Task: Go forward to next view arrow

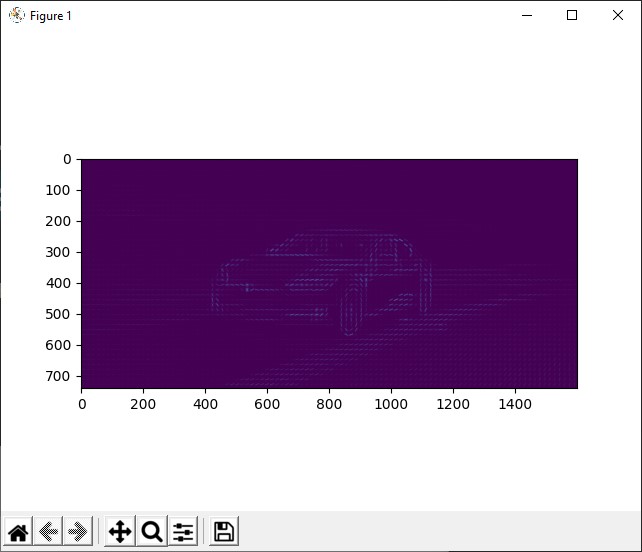Action: click(x=78, y=531)
